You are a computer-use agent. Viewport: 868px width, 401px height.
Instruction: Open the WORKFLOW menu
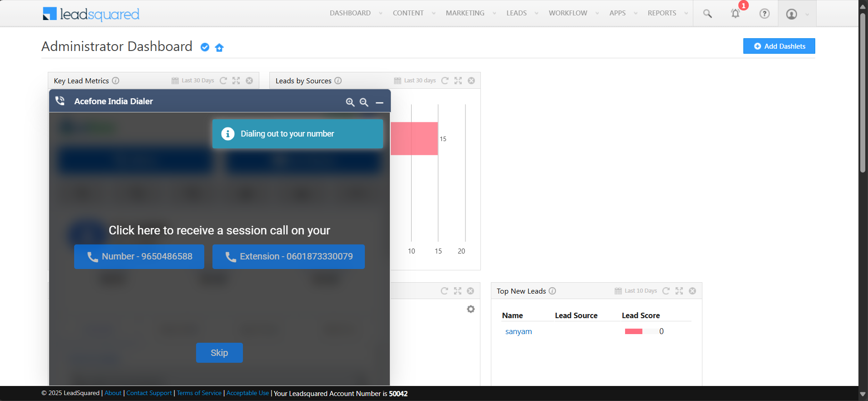(x=568, y=13)
